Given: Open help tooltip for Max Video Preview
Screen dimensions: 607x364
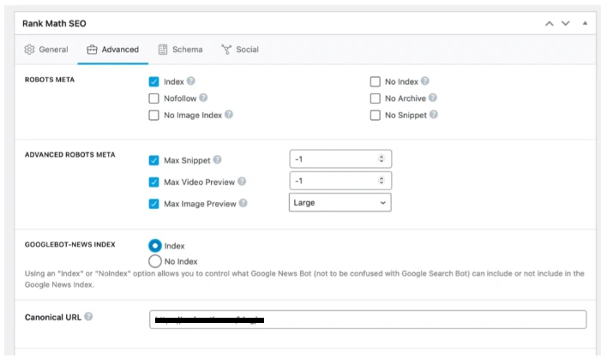Looking at the screenshot, I should point(242,181).
